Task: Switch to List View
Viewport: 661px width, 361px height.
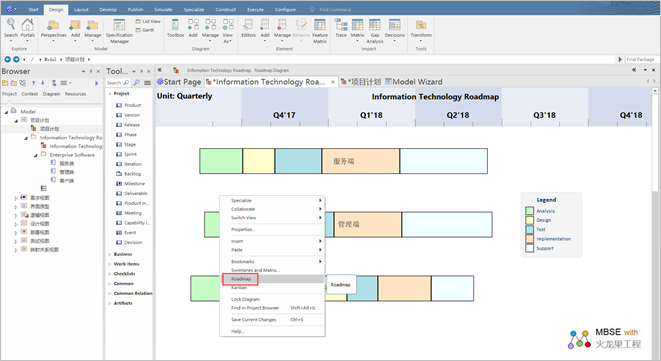Action: point(148,21)
